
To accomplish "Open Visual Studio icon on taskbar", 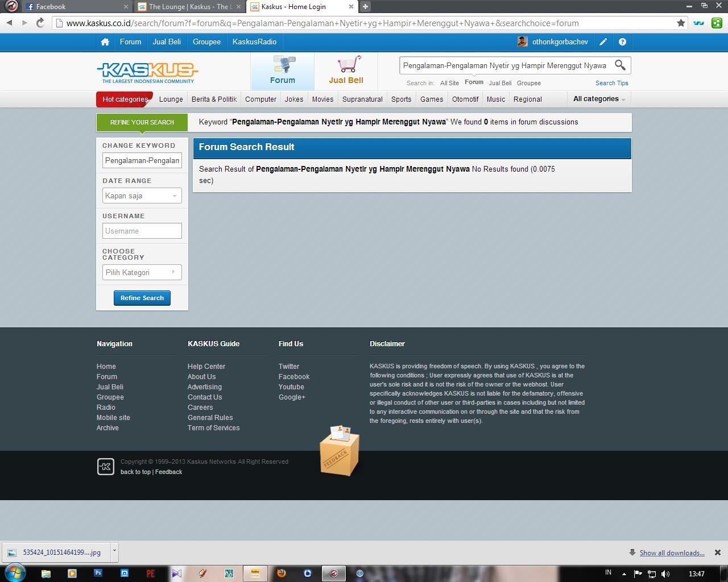I will [176, 573].
